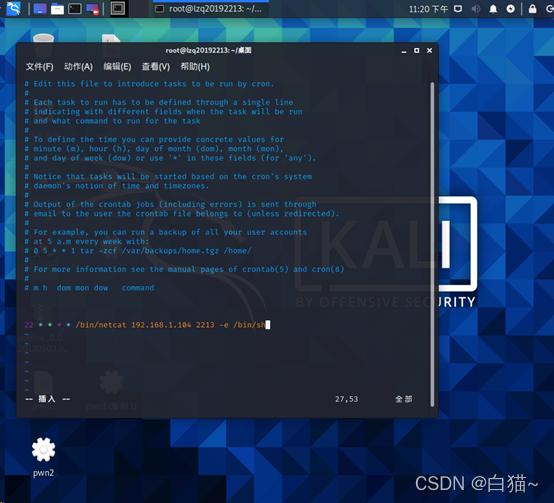Click the display/network tray icon beside the clock

[x=458, y=9]
